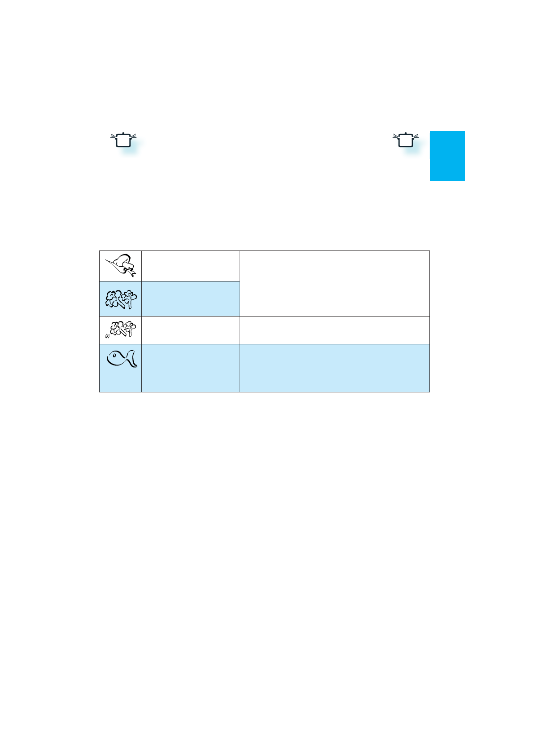
Task: Click rightmost cell in frozen broccoli row
Action: click(x=334, y=330)
